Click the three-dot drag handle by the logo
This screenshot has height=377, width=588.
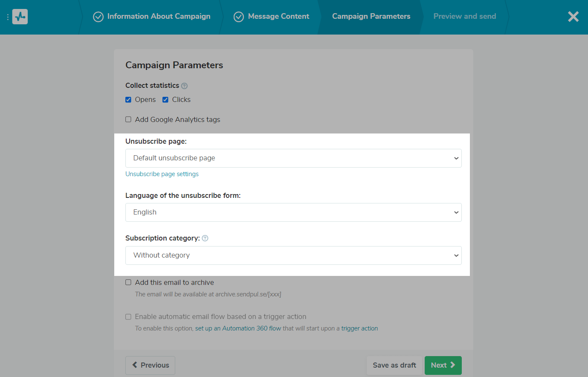point(8,17)
